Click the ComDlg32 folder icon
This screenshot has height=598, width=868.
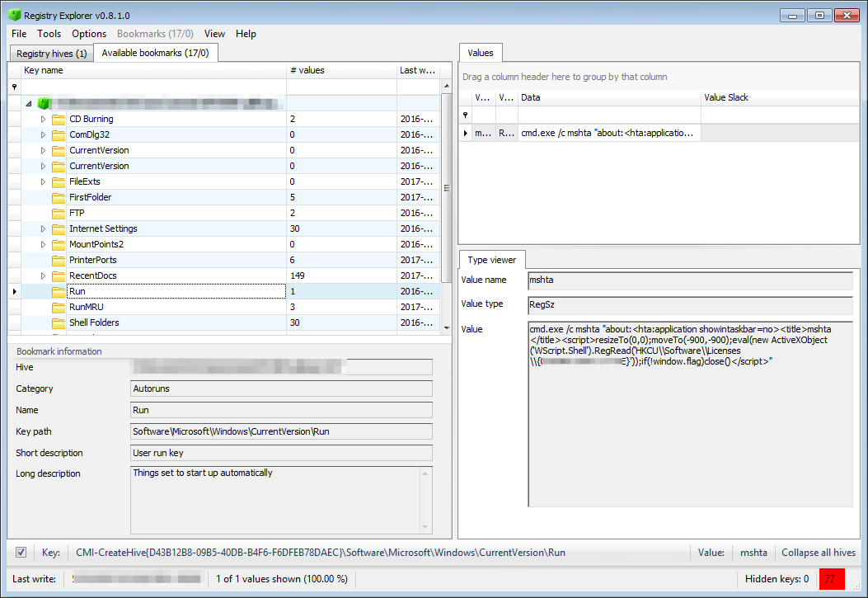click(59, 134)
